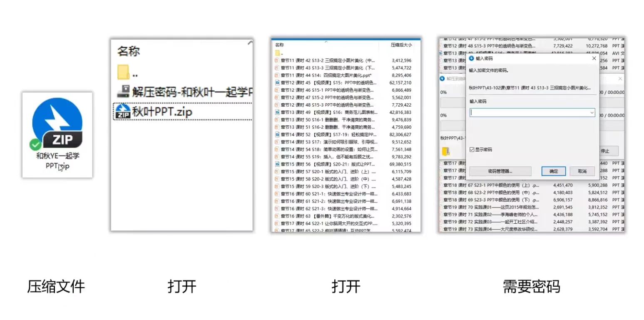The width and height of the screenshot is (644, 320).
Task: Close the 输入密码 dialog with X
Action: 594,58
